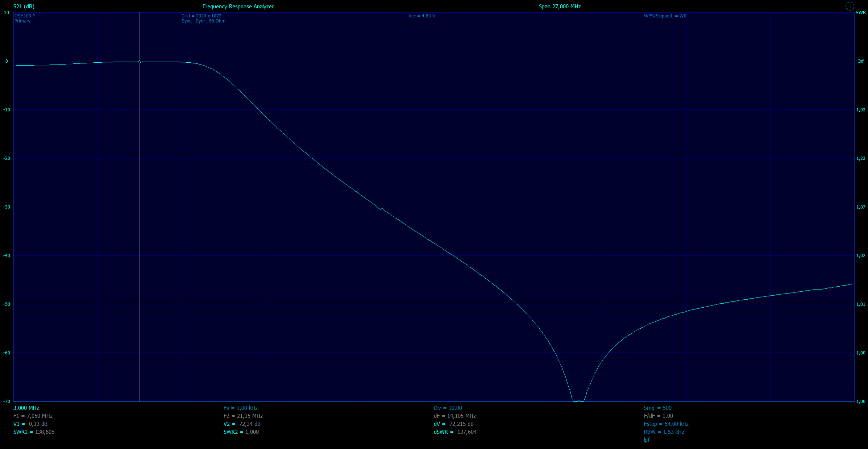Click the F/dF = 1,00 setting
The image size is (868, 449).
click(658, 416)
